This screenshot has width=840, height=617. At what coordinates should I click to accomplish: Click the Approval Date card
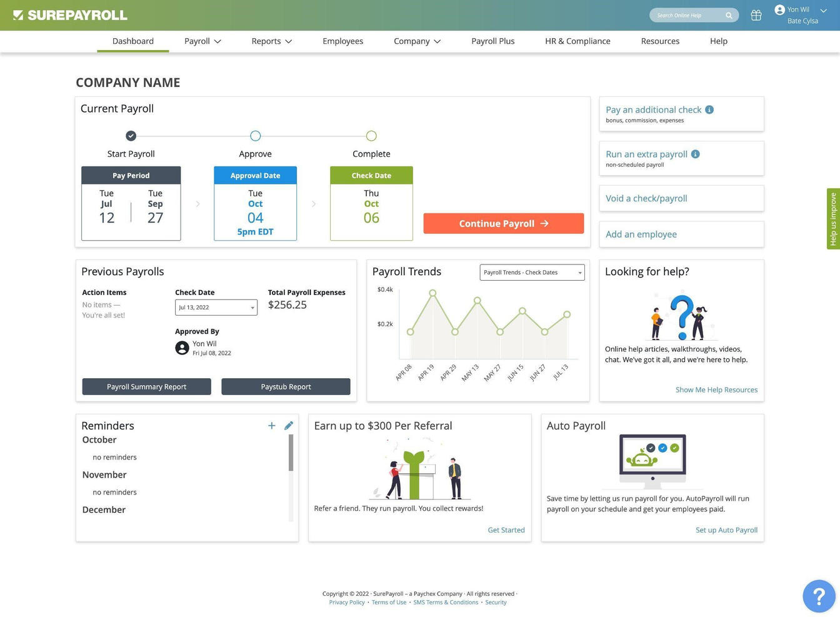coord(255,203)
